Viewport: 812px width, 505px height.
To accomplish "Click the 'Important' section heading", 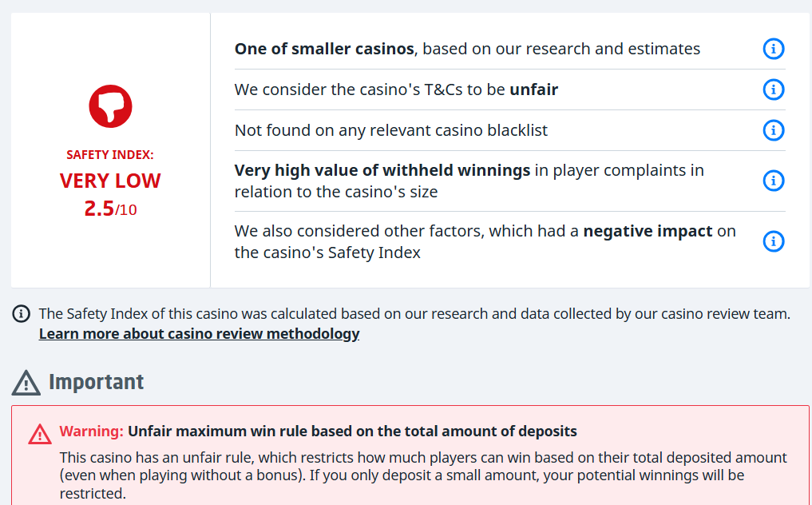I will tap(97, 382).
